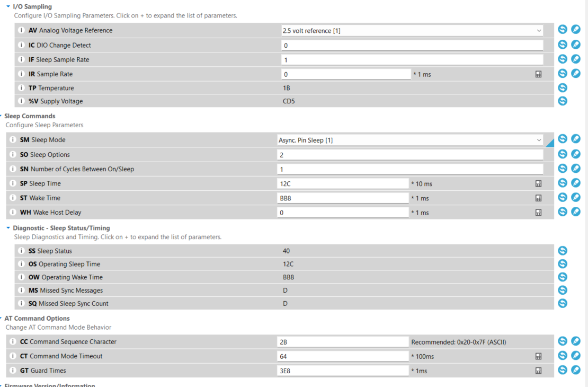
Task: Collapse the I/O Sampling section
Action: (8, 6)
